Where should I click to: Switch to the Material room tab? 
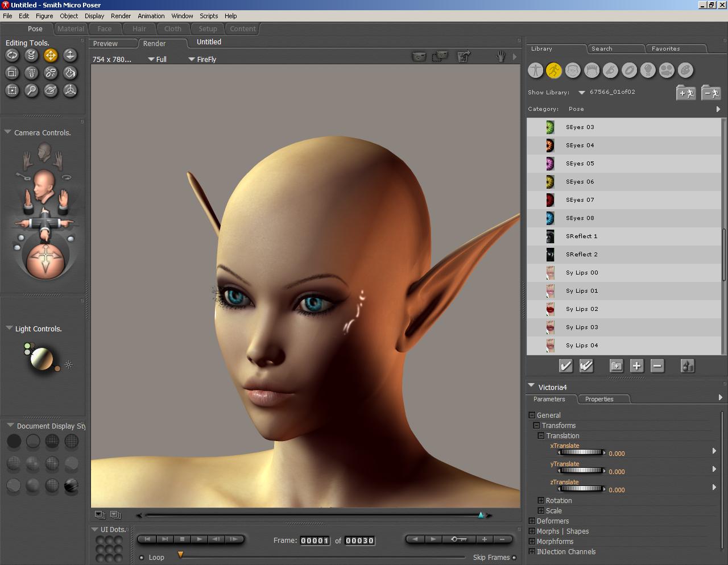point(71,29)
